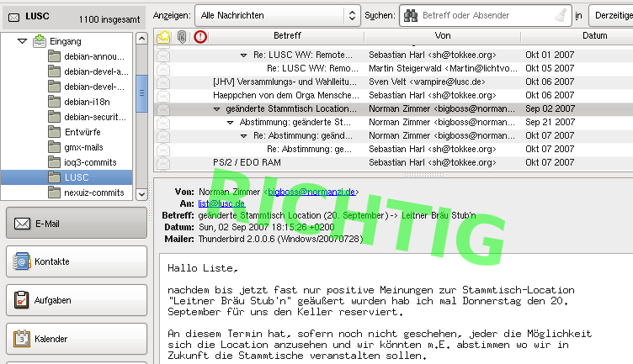Click the Aufgaben clipboard icon

pyautogui.click(x=22, y=300)
